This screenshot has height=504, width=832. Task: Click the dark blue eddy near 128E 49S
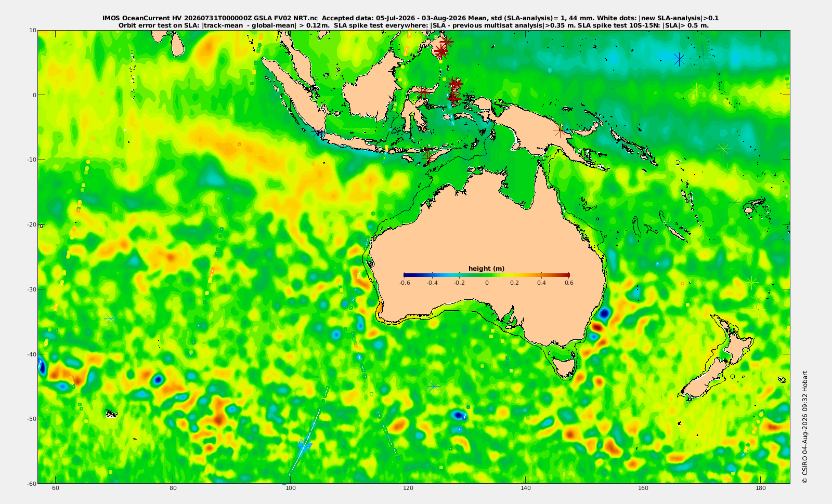(x=458, y=415)
